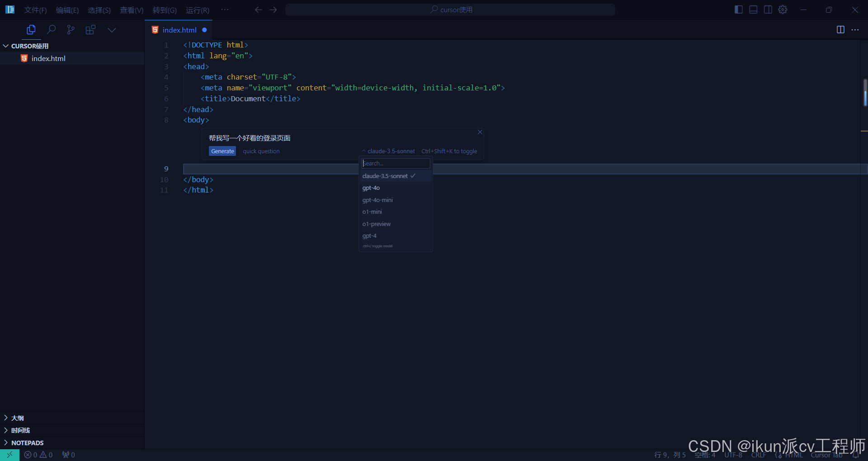Open the Source Control view icon
This screenshot has height=461, width=868.
(x=71, y=30)
